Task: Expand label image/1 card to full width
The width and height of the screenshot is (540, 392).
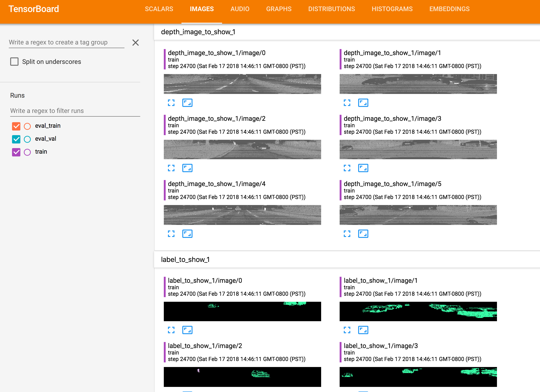Action: click(x=347, y=330)
